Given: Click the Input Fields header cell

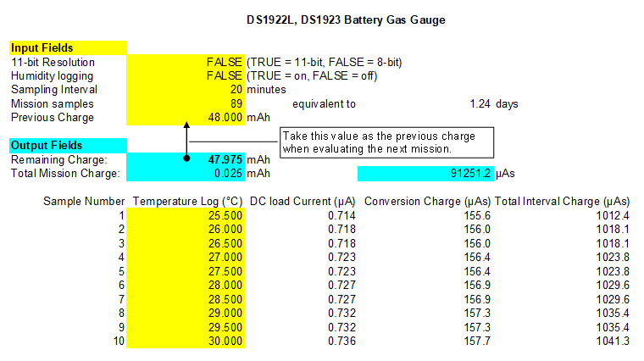Looking at the screenshot, I should point(68,47).
